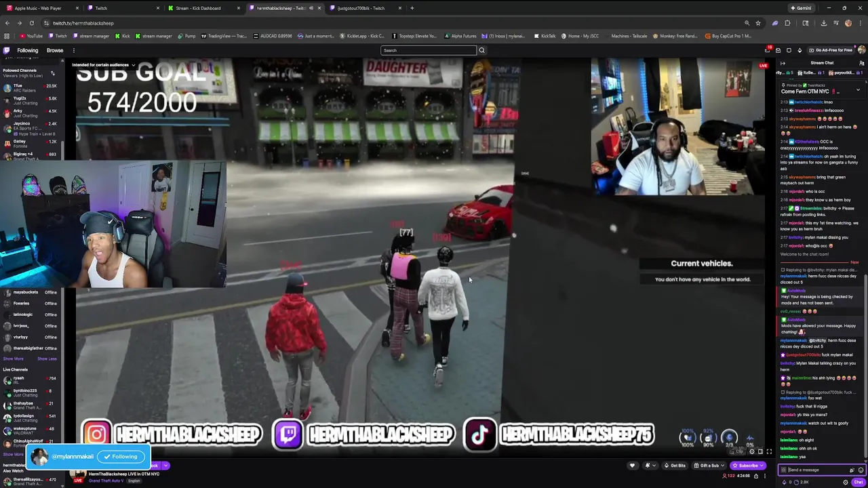
Task: Open the Twitch more options three-dot menu
Action: click(74, 50)
